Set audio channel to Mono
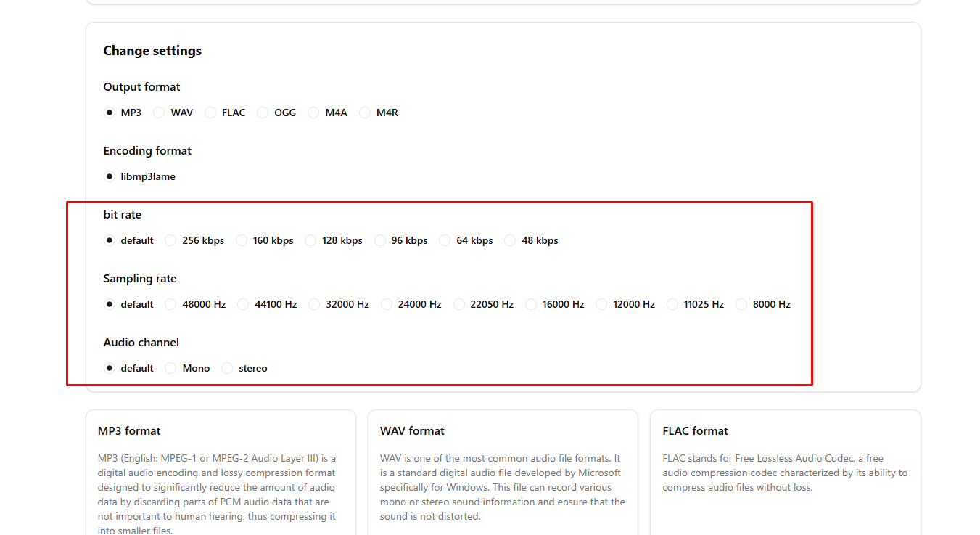This screenshot has width=980, height=535. 170,368
